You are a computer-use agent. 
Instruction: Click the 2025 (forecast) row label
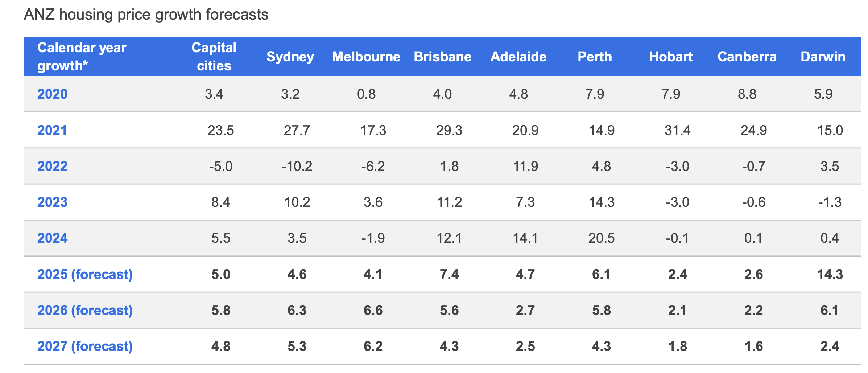click(x=85, y=274)
